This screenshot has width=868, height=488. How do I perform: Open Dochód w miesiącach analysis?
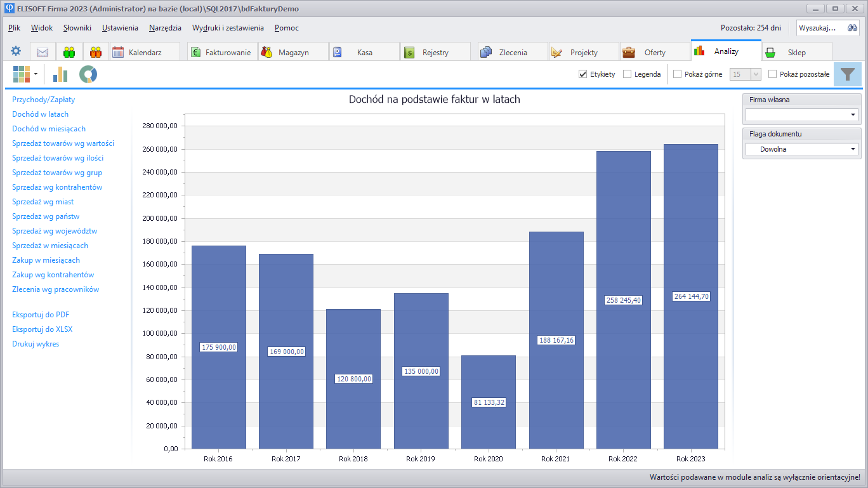[49, 129]
